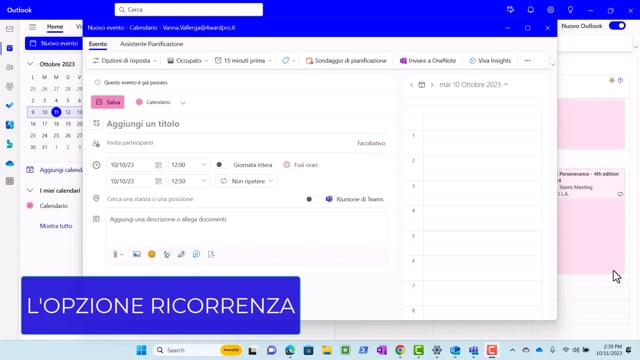Open the categorize tag dropdown
The width and height of the screenshot is (640, 360).
(x=288, y=60)
